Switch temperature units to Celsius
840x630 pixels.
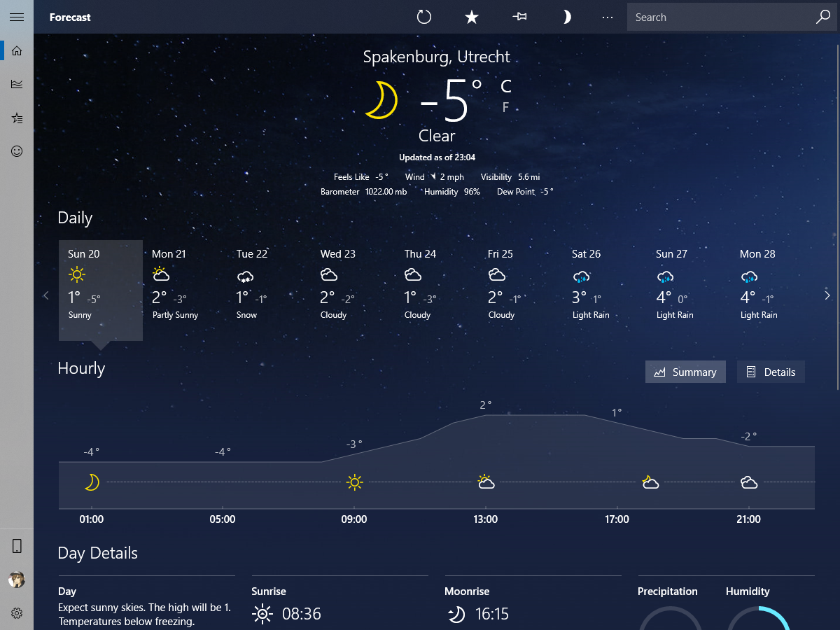click(x=506, y=86)
